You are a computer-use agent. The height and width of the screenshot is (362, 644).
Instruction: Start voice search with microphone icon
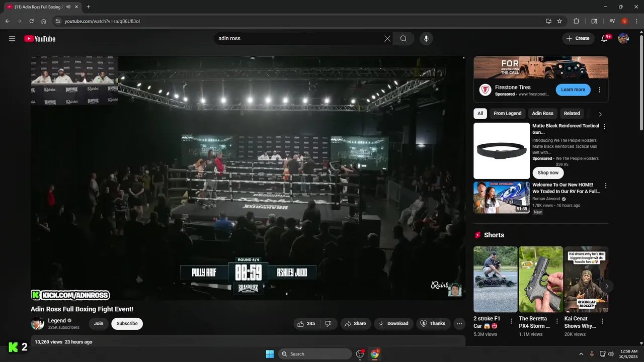(426, 39)
